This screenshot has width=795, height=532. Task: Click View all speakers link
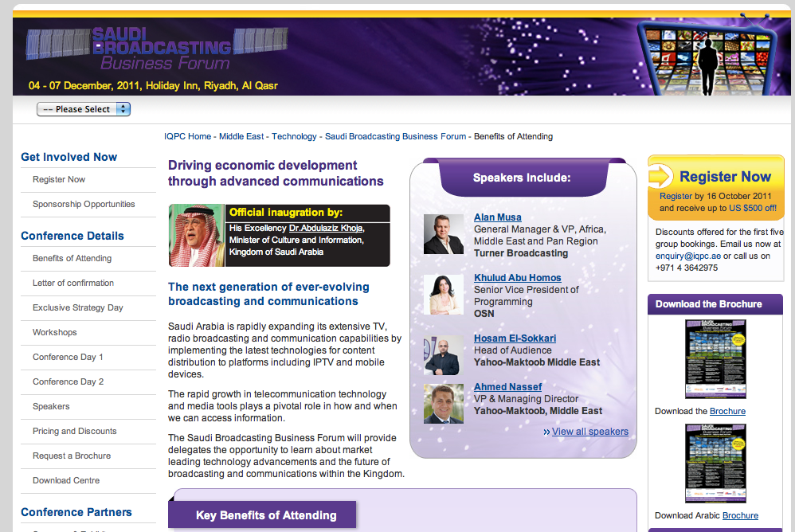coord(589,432)
